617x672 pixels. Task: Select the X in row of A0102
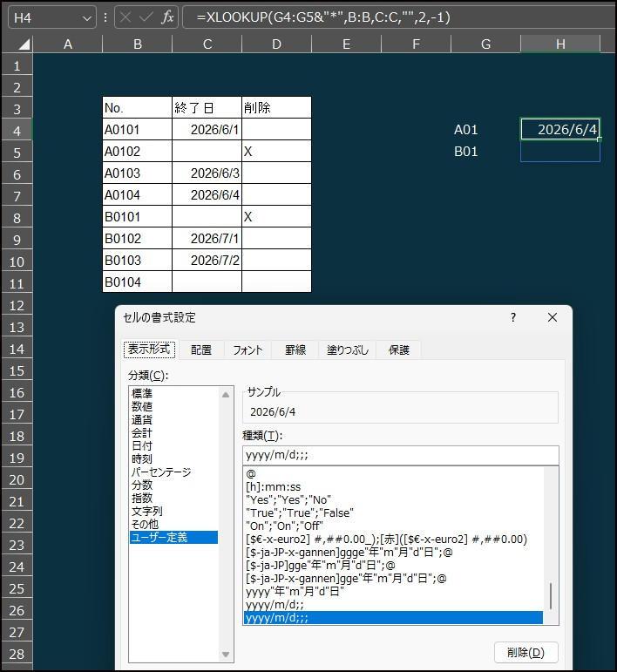coord(276,152)
